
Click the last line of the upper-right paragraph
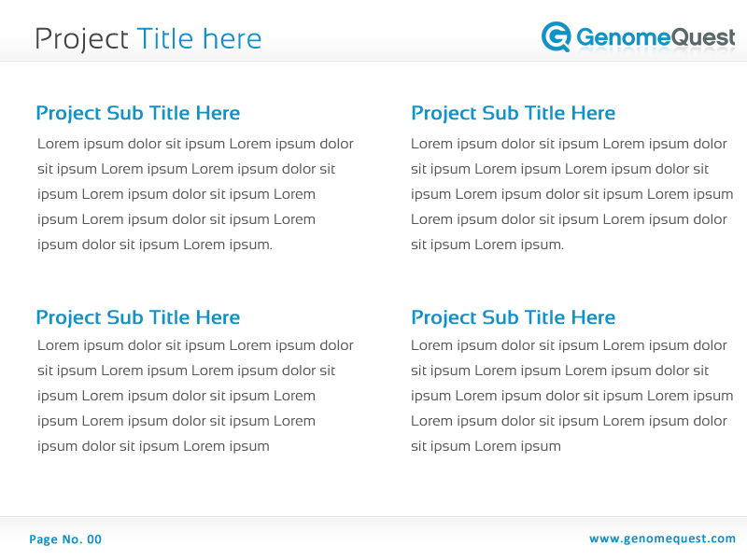[487, 245]
